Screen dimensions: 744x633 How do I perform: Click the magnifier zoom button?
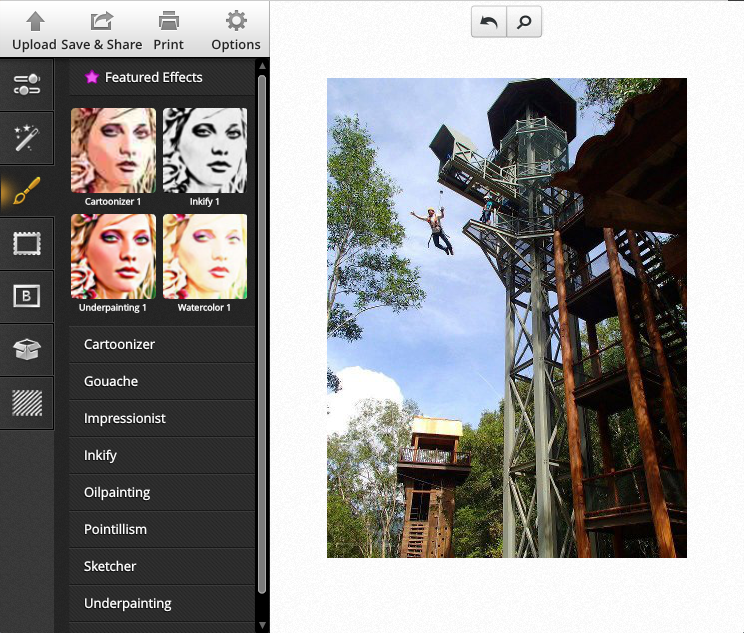click(x=523, y=22)
